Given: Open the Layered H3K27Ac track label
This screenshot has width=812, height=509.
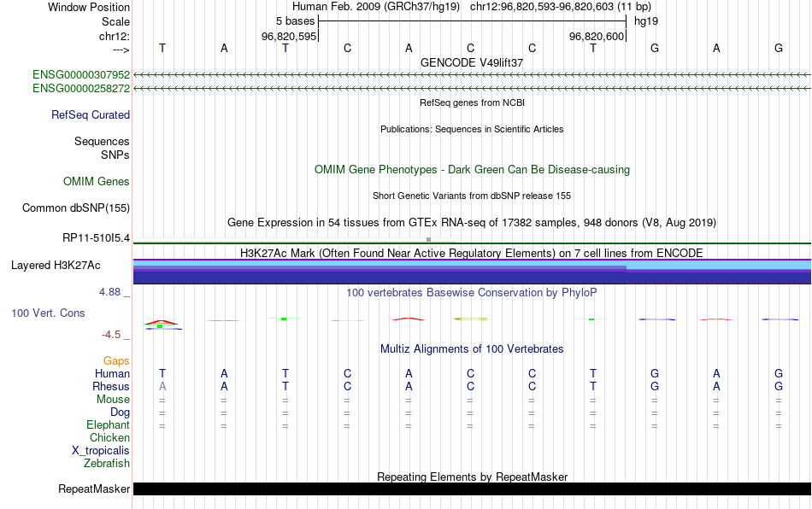Looking at the screenshot, I should tap(56, 266).
